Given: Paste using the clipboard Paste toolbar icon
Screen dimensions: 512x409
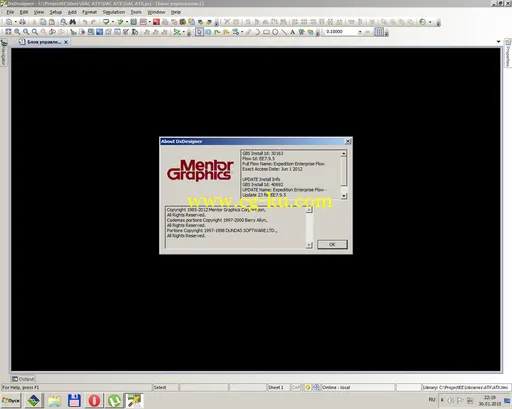Looking at the screenshot, I should (52, 22).
